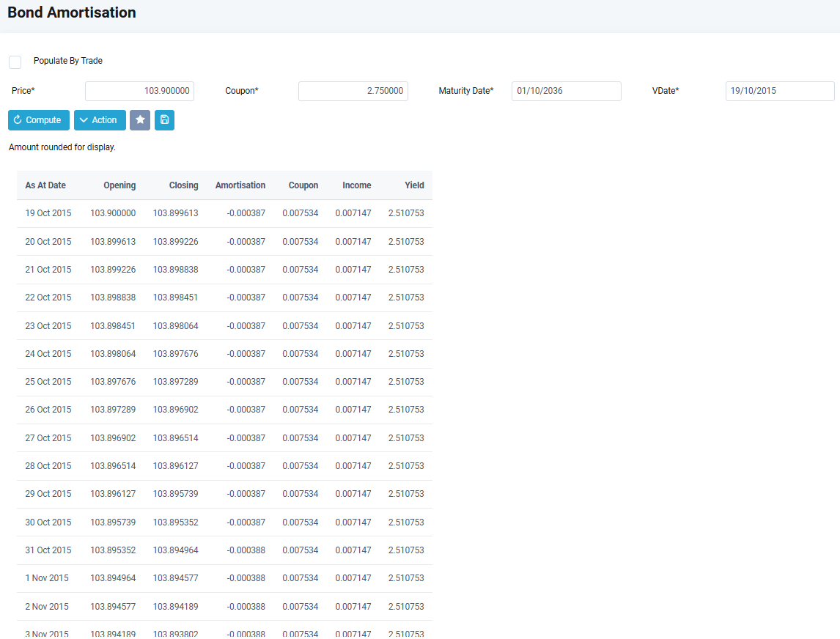
Task: Click the Closing column header
Action: [183, 185]
